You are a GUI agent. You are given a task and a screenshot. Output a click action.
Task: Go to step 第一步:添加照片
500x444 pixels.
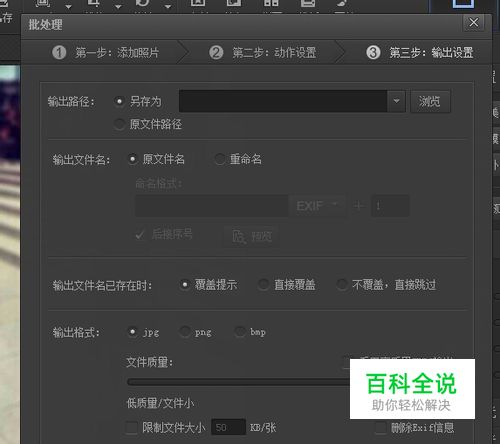pos(106,53)
